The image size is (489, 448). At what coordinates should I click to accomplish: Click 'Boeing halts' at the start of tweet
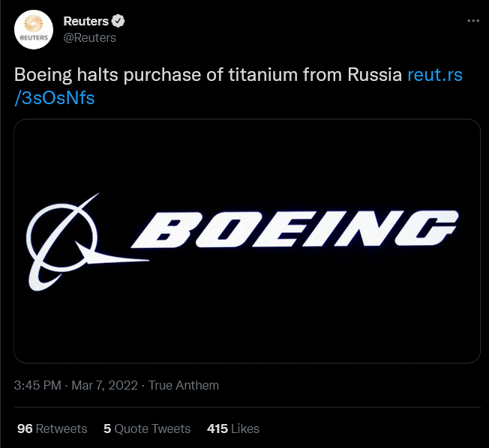[x=66, y=75]
